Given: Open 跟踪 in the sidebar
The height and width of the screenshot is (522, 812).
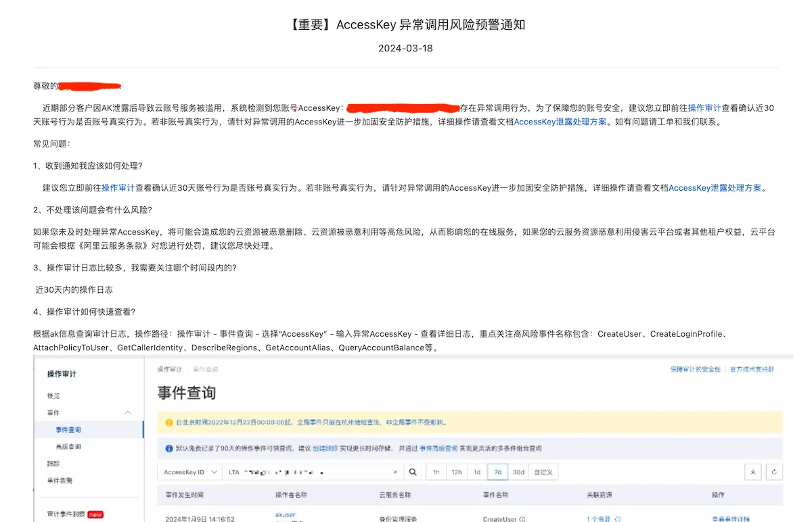Looking at the screenshot, I should click(53, 464).
